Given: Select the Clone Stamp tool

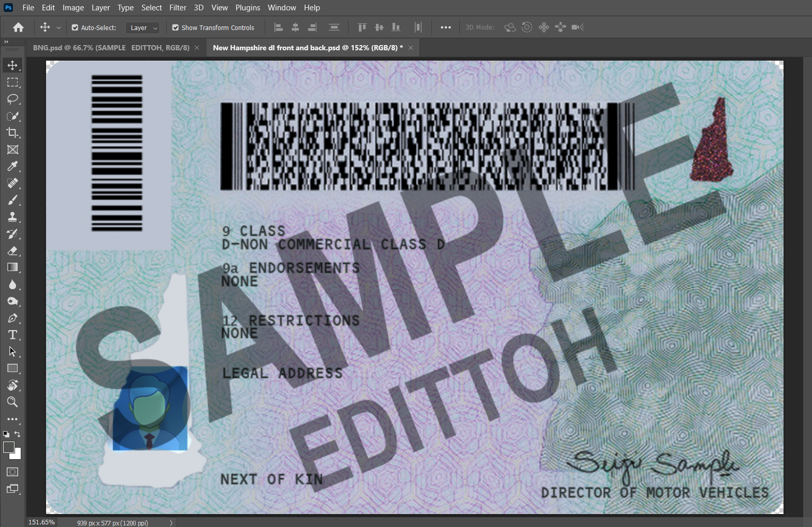Looking at the screenshot, I should (x=12, y=217).
